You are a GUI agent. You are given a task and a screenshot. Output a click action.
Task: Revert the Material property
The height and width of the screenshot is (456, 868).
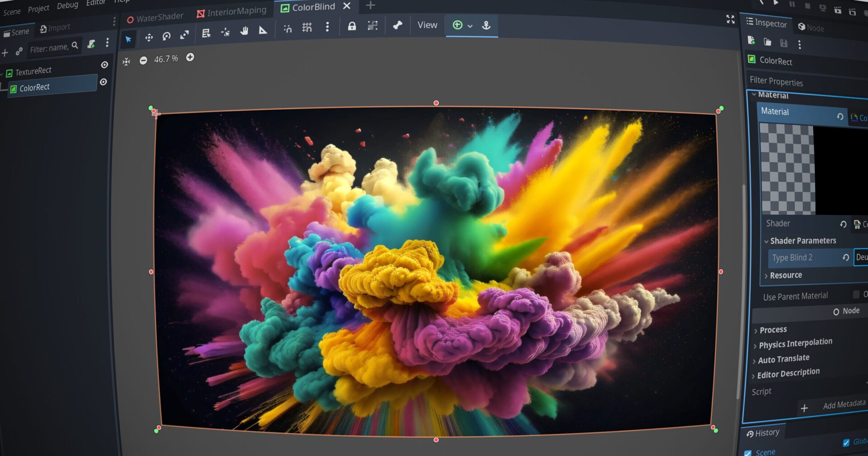tap(840, 117)
